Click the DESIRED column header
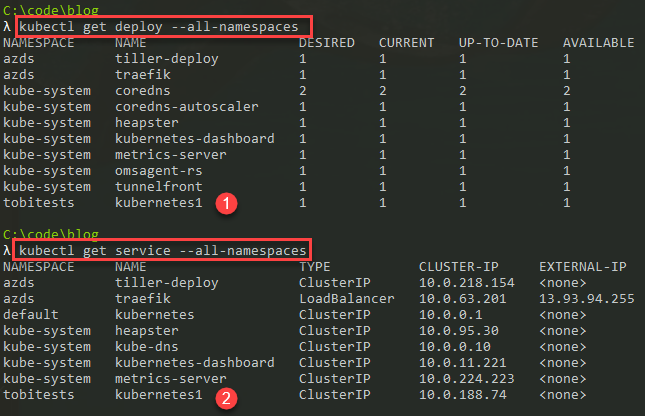Image resolution: width=645 pixels, height=416 pixels. tap(325, 43)
